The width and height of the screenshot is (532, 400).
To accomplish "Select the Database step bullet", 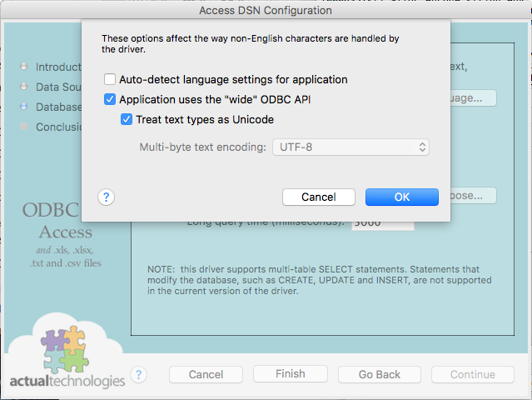I will [24, 107].
